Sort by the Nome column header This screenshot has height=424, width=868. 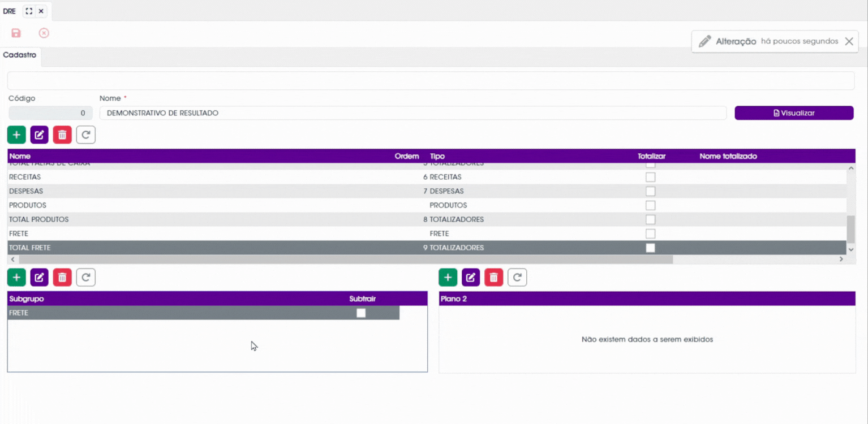tap(20, 156)
